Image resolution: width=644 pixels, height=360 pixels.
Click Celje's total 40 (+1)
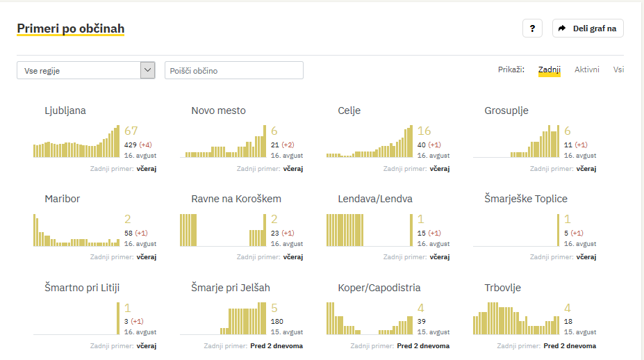tap(429, 145)
